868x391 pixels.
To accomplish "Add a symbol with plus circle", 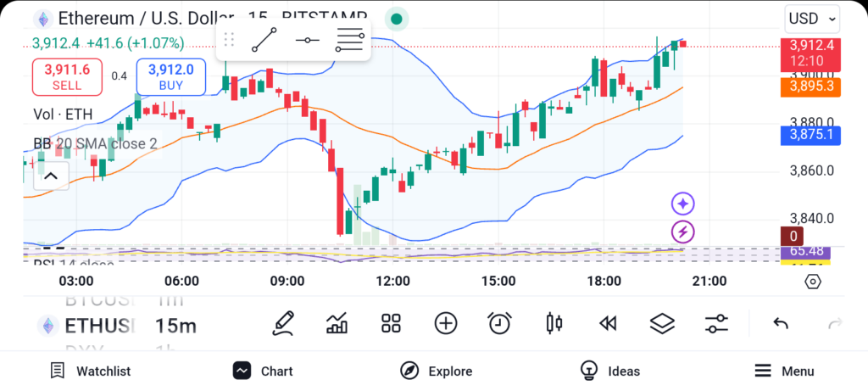I will pyautogui.click(x=446, y=323).
